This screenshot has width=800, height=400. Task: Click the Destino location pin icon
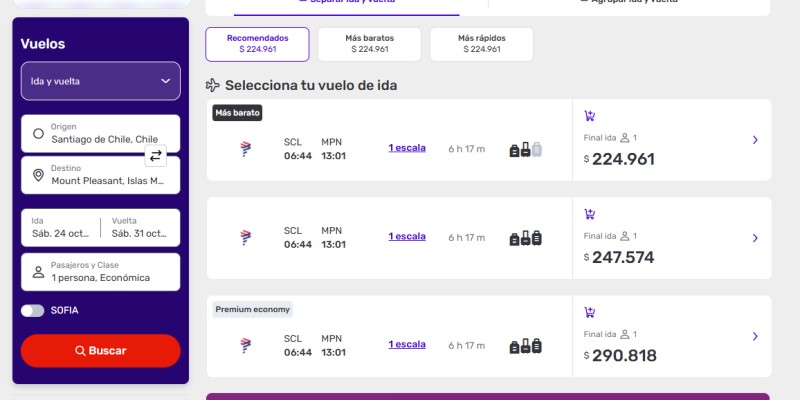(38, 175)
